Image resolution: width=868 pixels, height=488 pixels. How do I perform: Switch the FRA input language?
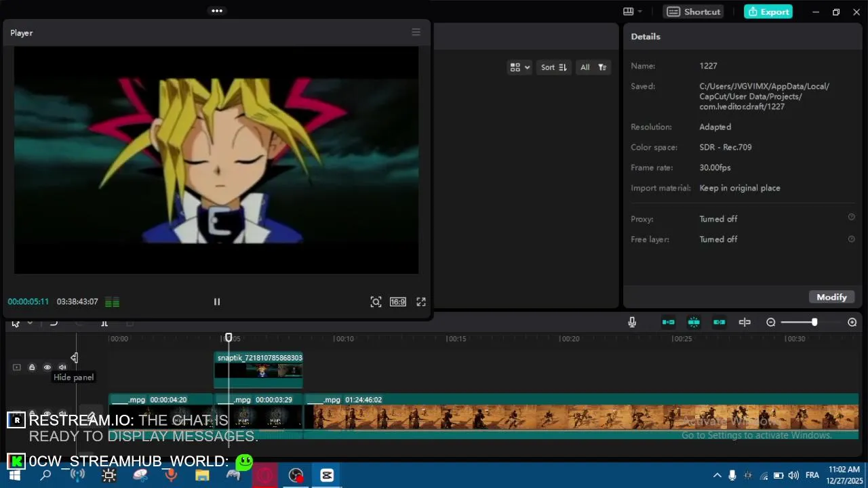point(812,475)
